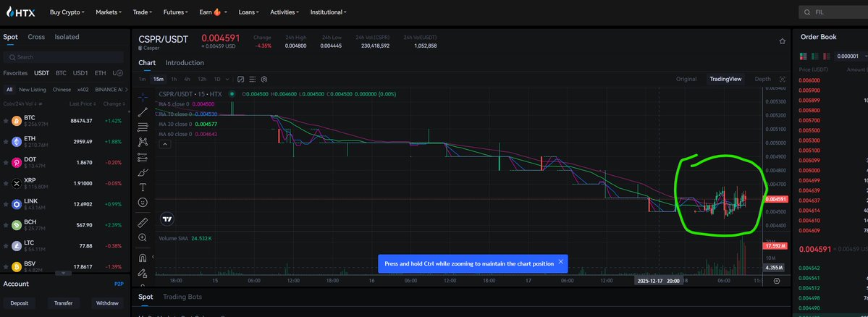Switch to the Depth chart view
The width and height of the screenshot is (868, 317).
tap(762, 79)
